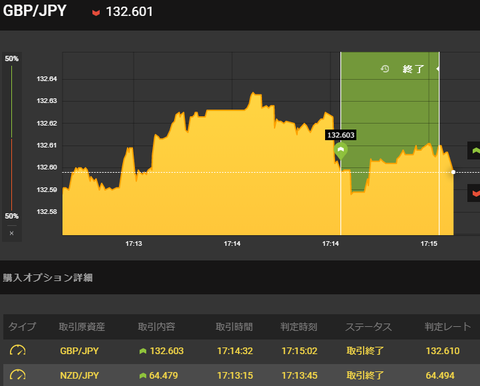The width and height of the screenshot is (480, 386).
Task: Click the top 50% sentiment label
Action: pyautogui.click(x=12, y=59)
